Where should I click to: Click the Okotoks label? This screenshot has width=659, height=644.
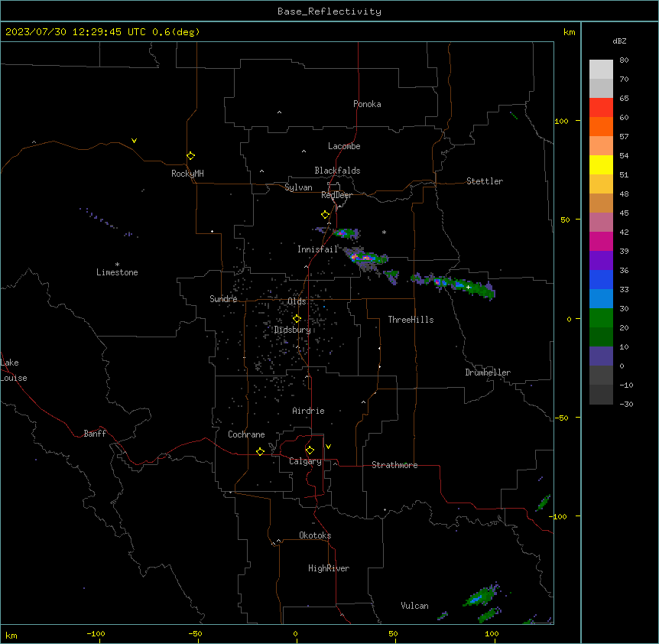[315, 535]
